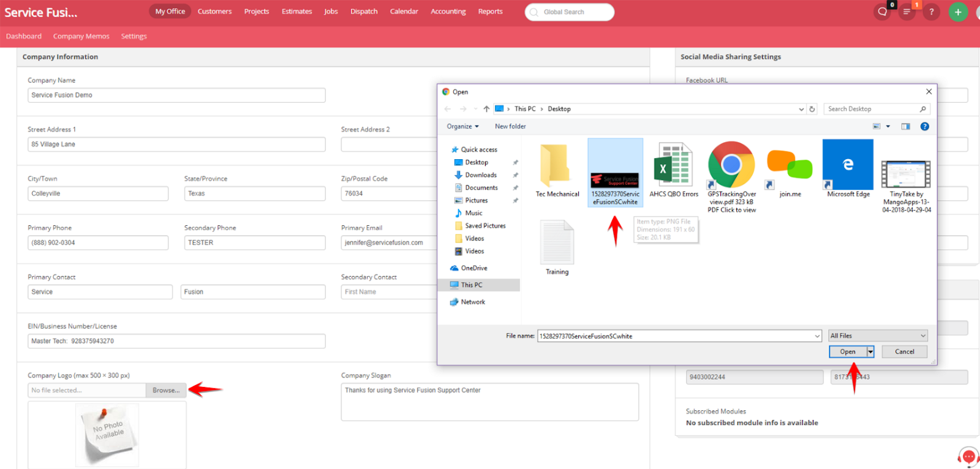
Task: Switch to the Company Memos tab
Action: (81, 36)
